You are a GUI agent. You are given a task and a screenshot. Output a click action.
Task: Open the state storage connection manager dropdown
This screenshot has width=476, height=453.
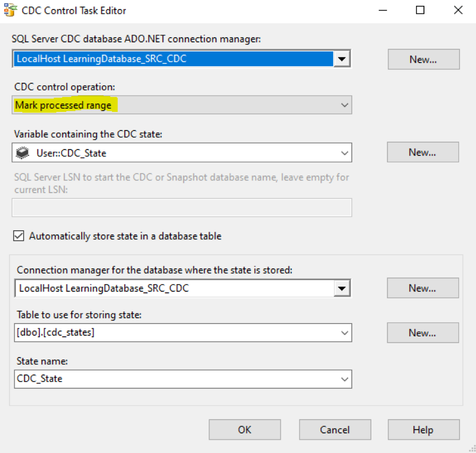[x=342, y=288]
